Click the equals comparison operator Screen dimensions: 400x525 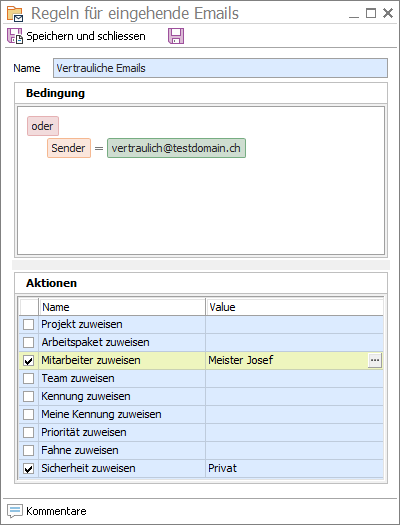pyautogui.click(x=99, y=148)
